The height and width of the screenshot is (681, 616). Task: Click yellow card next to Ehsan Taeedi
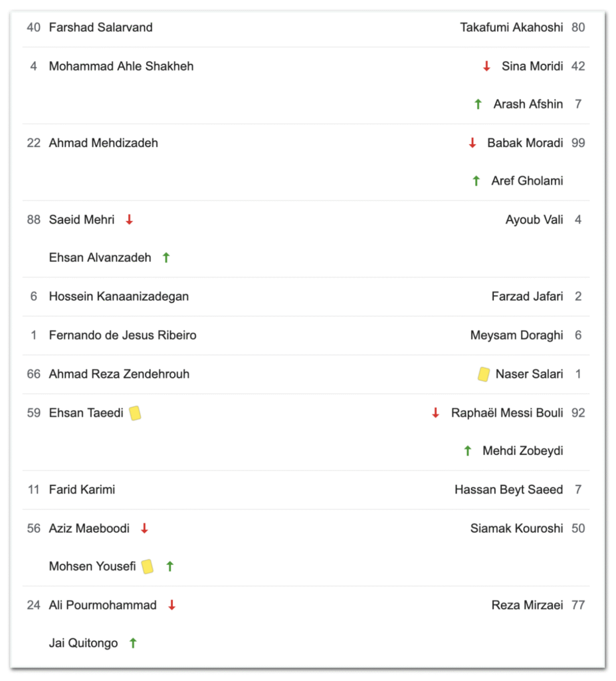click(135, 413)
